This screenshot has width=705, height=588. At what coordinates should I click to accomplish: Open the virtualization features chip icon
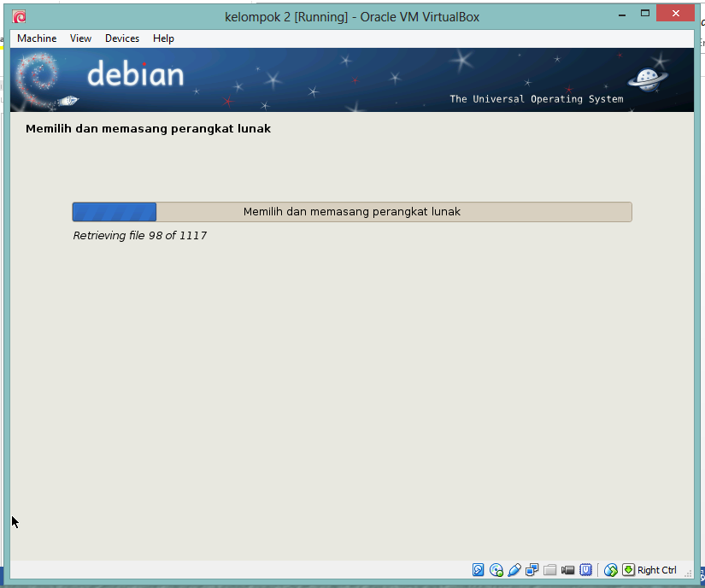[x=586, y=570]
